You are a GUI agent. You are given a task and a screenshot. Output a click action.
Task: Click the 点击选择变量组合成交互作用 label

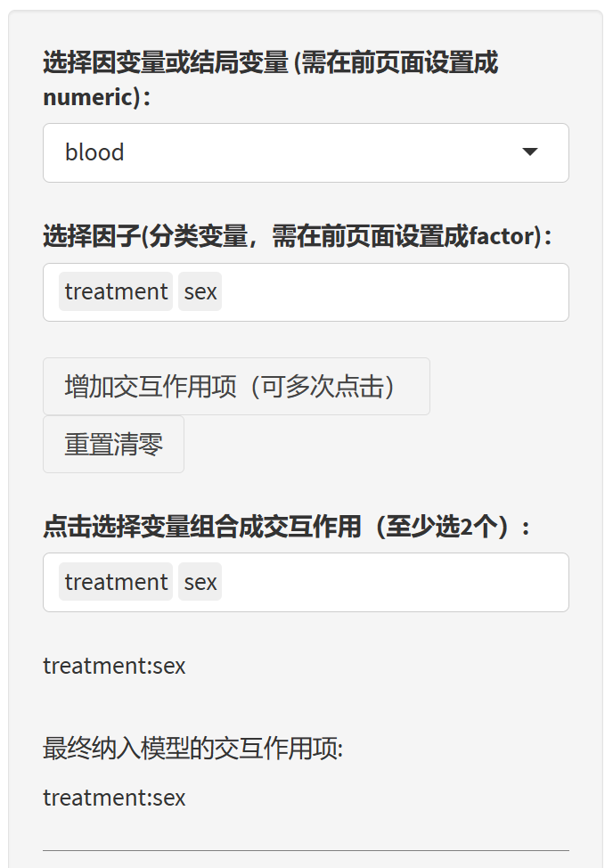pyautogui.click(x=205, y=527)
